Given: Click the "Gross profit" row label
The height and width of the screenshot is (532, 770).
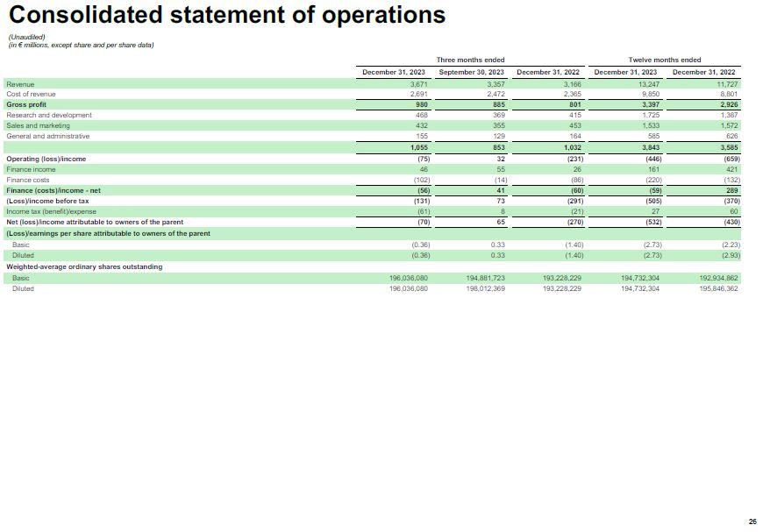Looking at the screenshot, I should 26,104.
